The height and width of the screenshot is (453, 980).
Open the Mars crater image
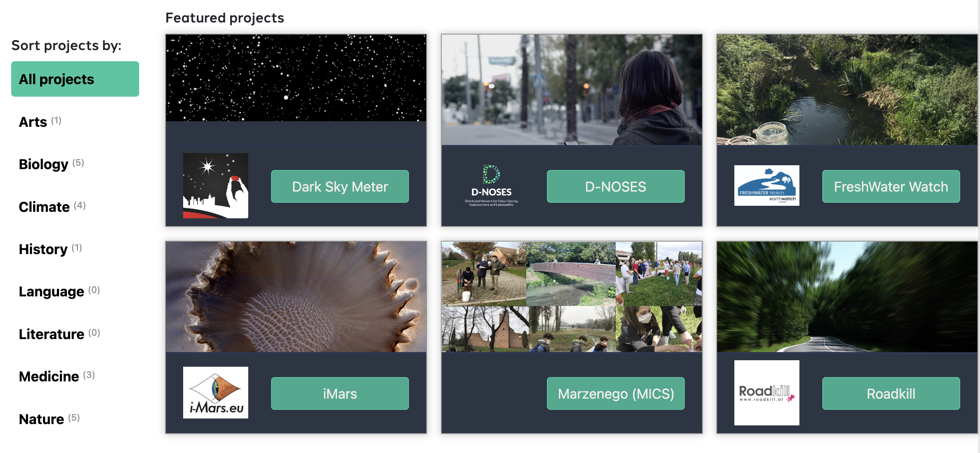[x=296, y=297]
